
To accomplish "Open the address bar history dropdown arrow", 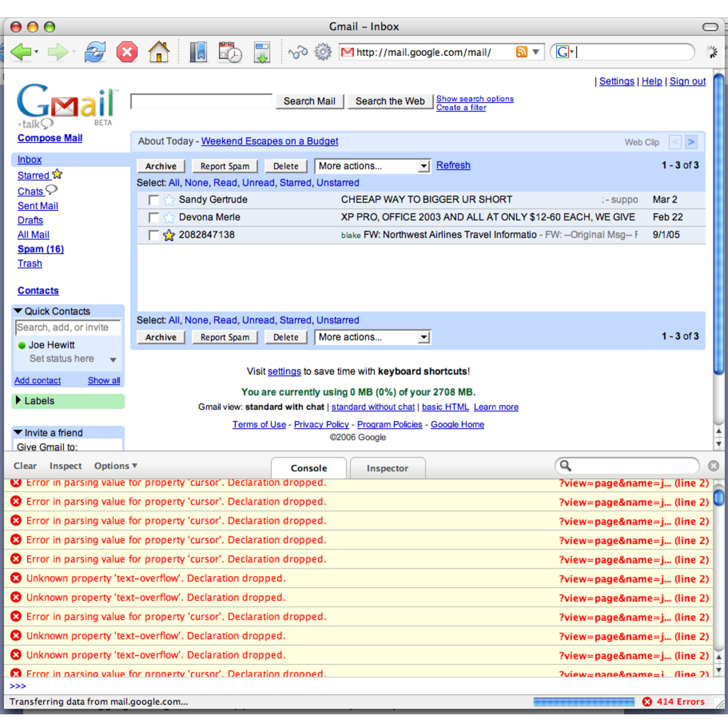I will [536, 52].
